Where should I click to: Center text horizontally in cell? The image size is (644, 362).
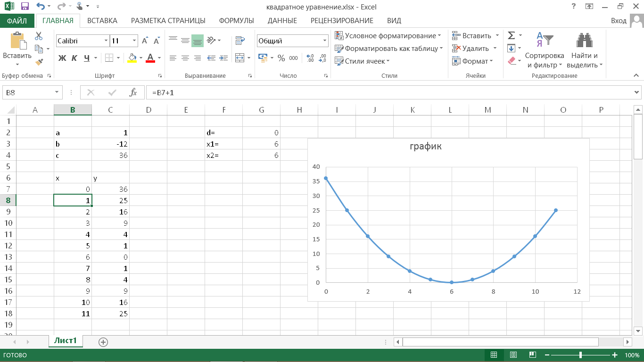click(185, 58)
